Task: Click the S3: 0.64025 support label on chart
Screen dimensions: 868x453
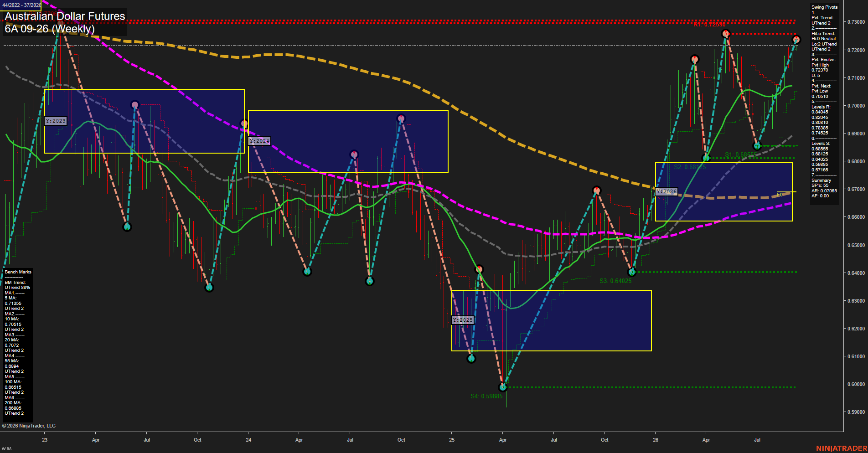Action: pos(615,281)
